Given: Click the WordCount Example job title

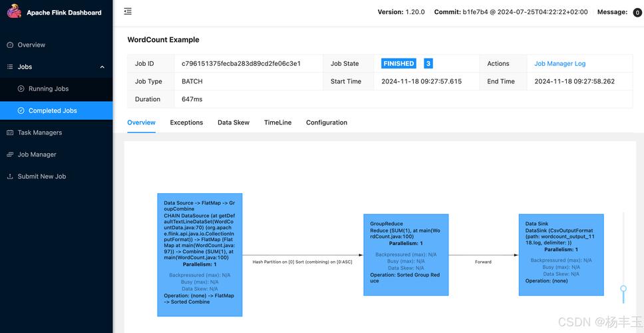Looking at the screenshot, I should [163, 40].
